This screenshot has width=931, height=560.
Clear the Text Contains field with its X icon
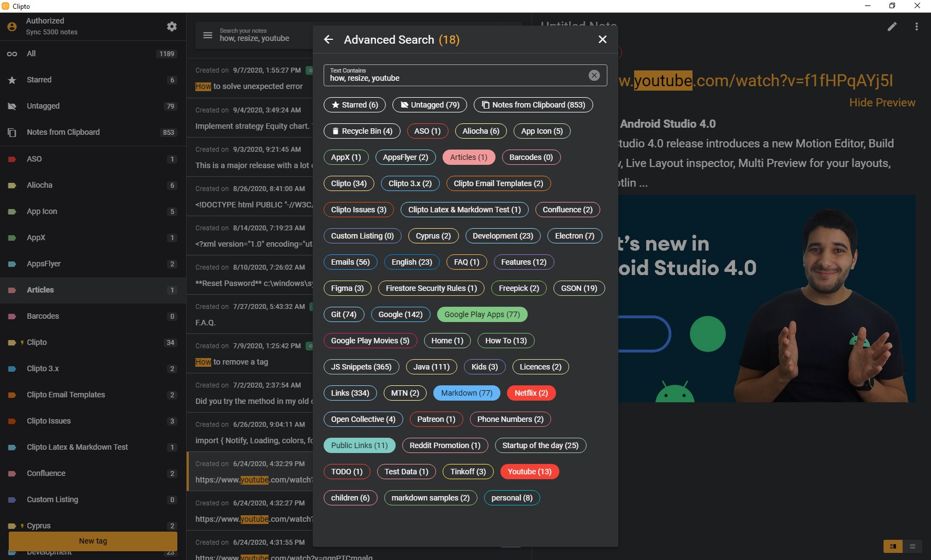point(594,75)
